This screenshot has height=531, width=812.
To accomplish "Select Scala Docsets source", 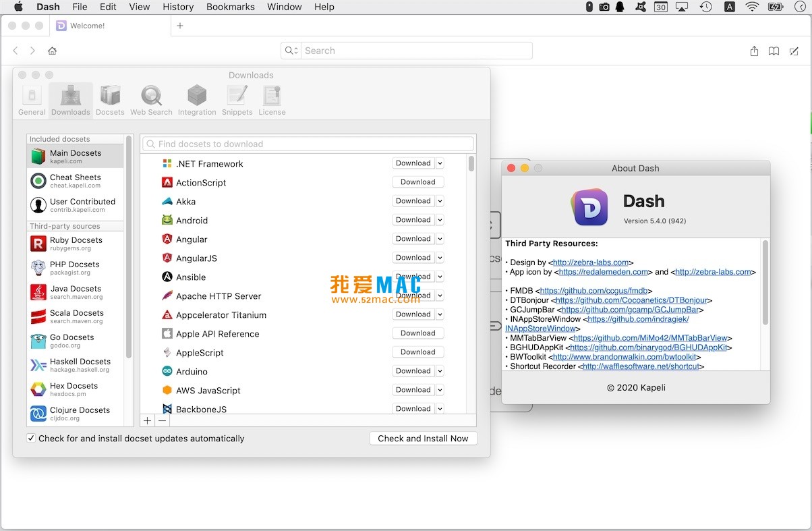I will coord(76,316).
